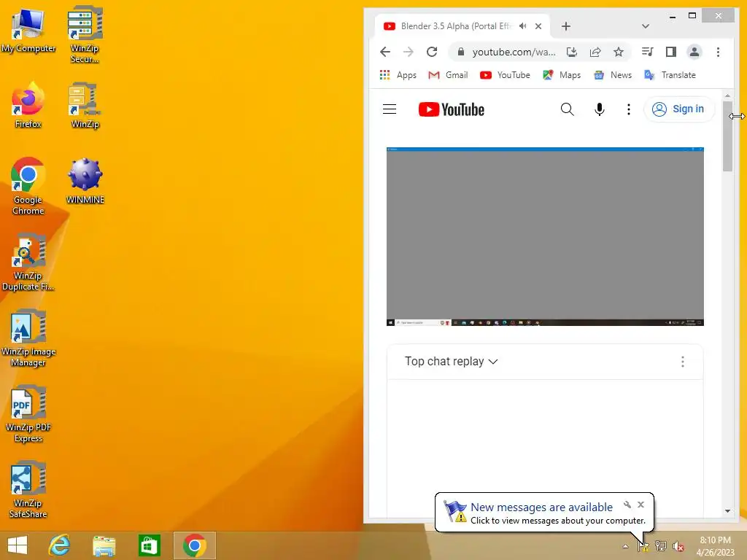Go back in Chrome
This screenshot has width=747, height=560.
tap(385, 52)
